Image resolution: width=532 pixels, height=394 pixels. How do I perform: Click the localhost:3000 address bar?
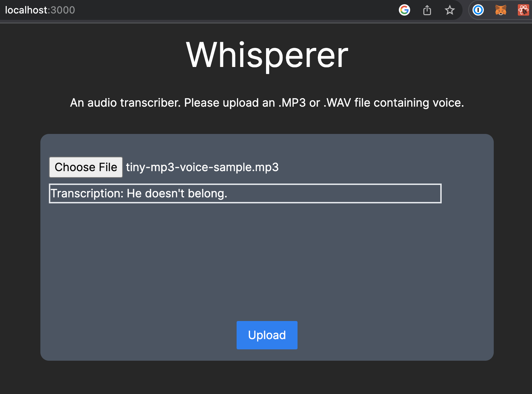pos(39,10)
